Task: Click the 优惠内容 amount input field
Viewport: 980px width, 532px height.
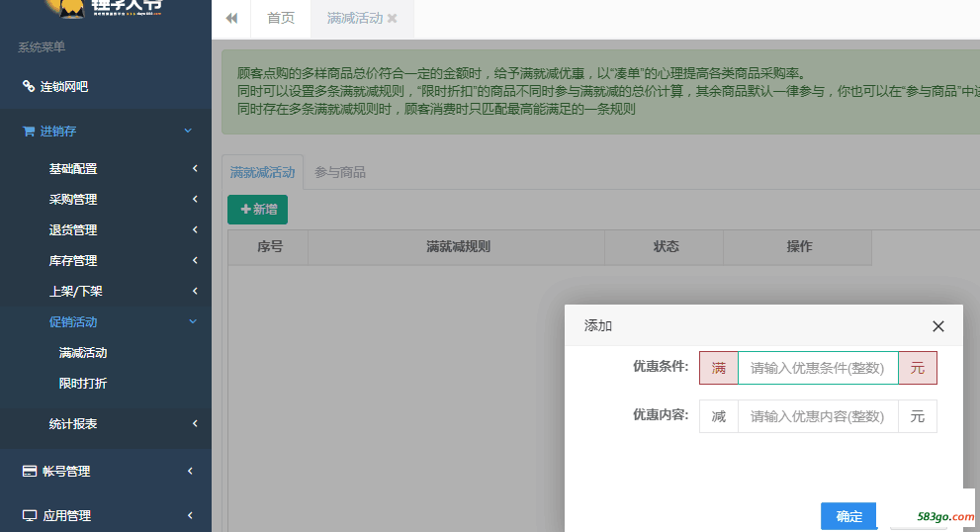Action: pos(817,416)
